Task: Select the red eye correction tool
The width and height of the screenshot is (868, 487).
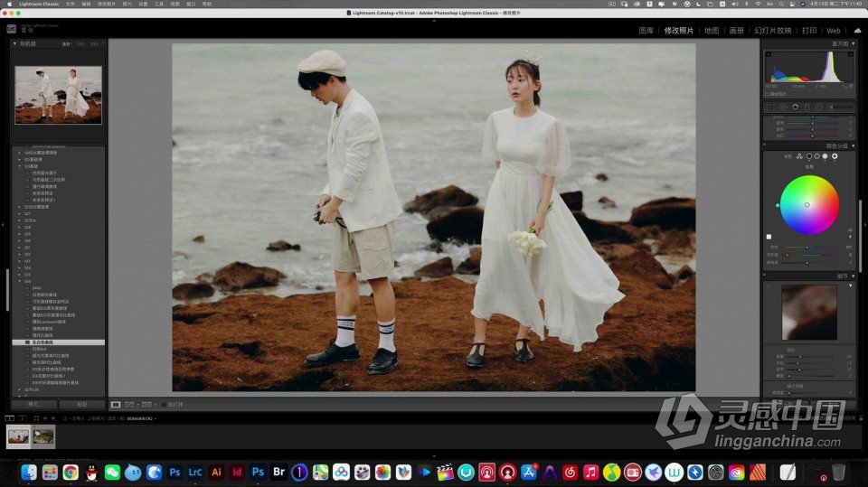Action: [795, 107]
